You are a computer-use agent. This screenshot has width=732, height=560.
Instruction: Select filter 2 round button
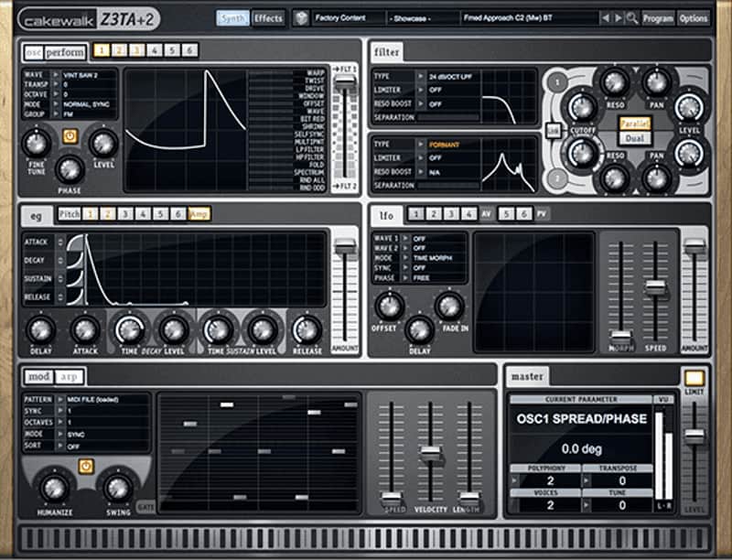[557, 178]
